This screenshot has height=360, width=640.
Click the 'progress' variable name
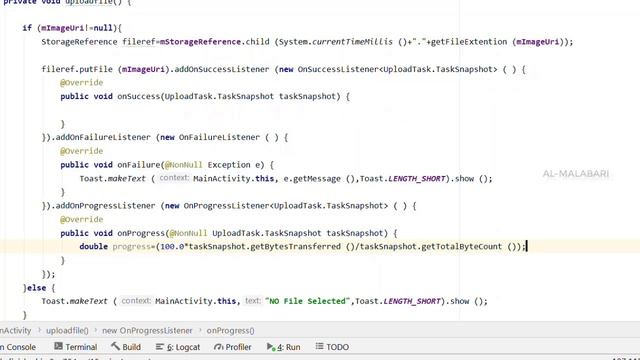point(132,247)
